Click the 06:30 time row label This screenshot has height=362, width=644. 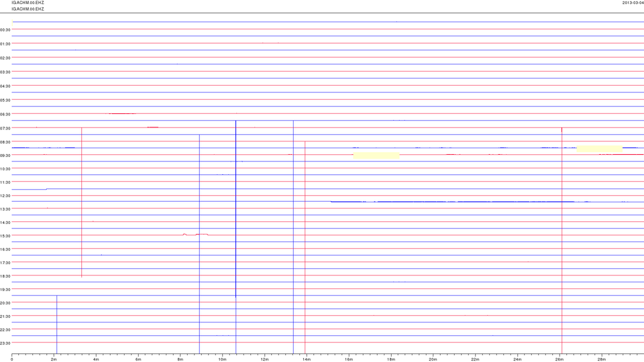[5, 115]
